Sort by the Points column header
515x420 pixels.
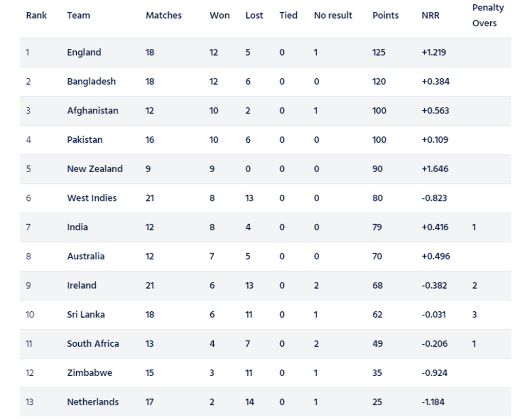385,15
